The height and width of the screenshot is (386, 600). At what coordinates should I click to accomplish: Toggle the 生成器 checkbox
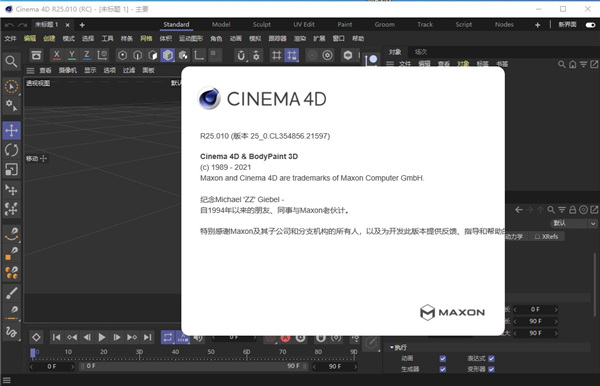(443, 369)
